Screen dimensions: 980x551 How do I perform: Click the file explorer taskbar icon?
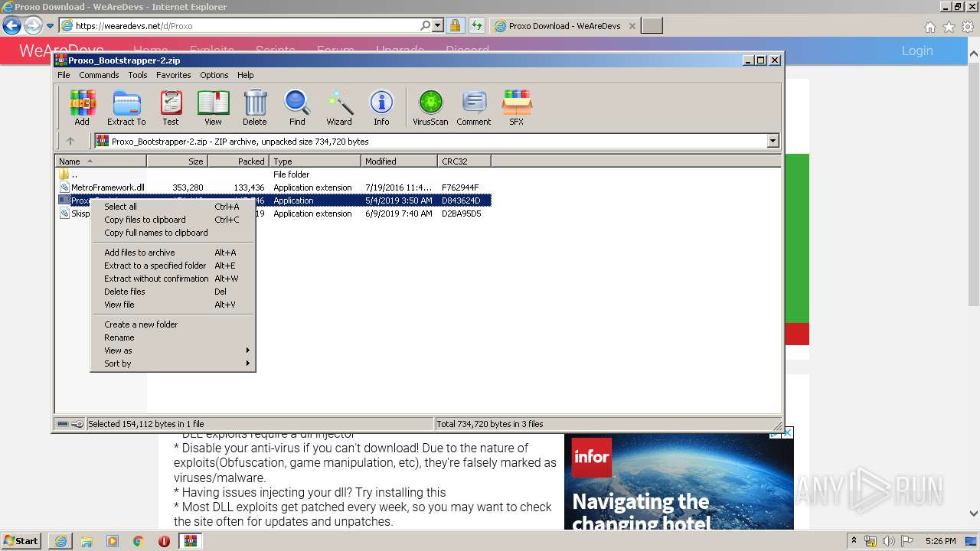point(87,541)
